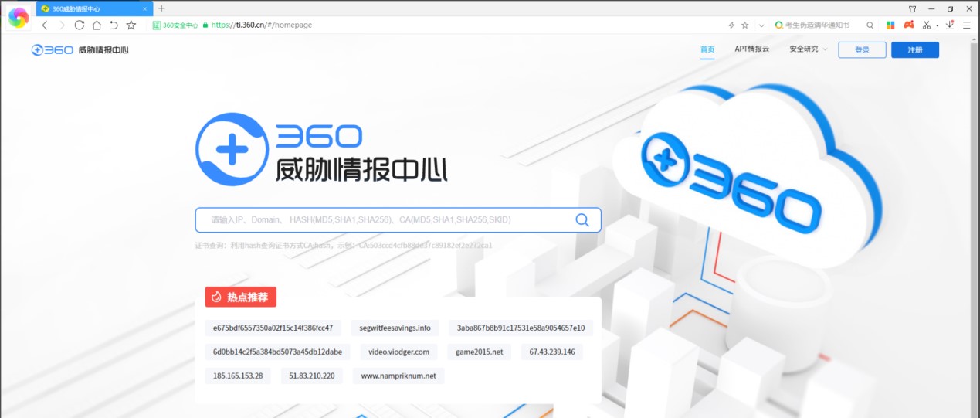The width and height of the screenshot is (980, 418).
Task: Select IP address 185.165.153.28
Action: click(x=238, y=376)
